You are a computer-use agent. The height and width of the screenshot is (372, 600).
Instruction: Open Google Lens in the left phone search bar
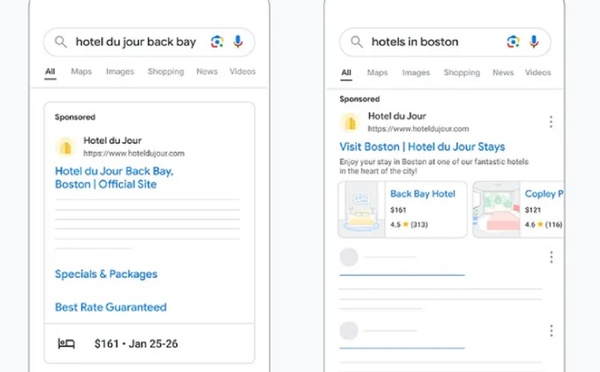[x=217, y=41]
